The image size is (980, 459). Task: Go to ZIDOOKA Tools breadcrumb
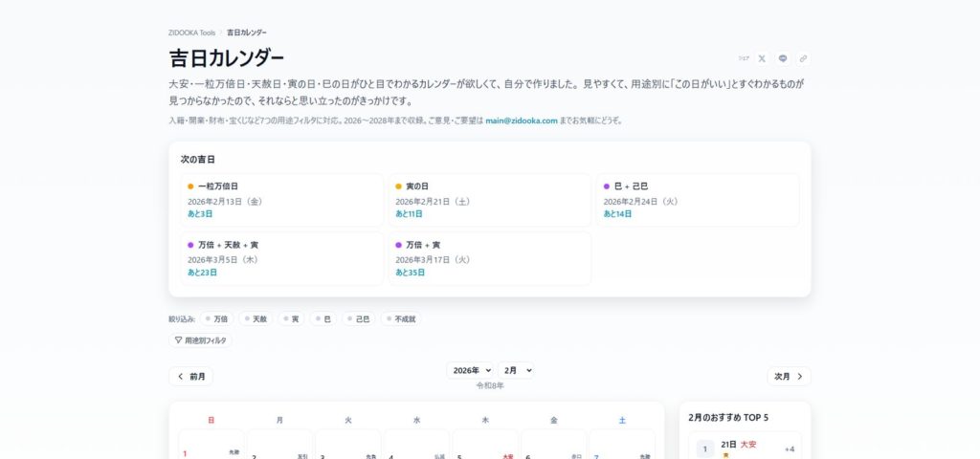coord(191,32)
